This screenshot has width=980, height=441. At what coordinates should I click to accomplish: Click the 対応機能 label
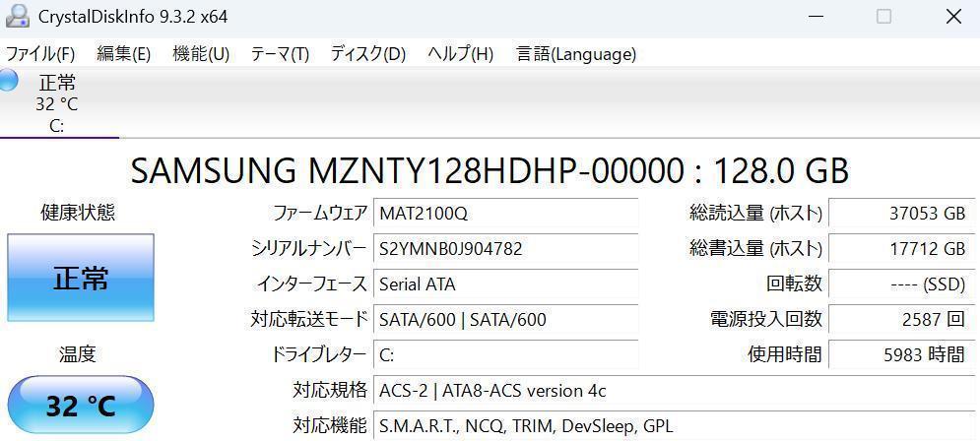pos(330,426)
